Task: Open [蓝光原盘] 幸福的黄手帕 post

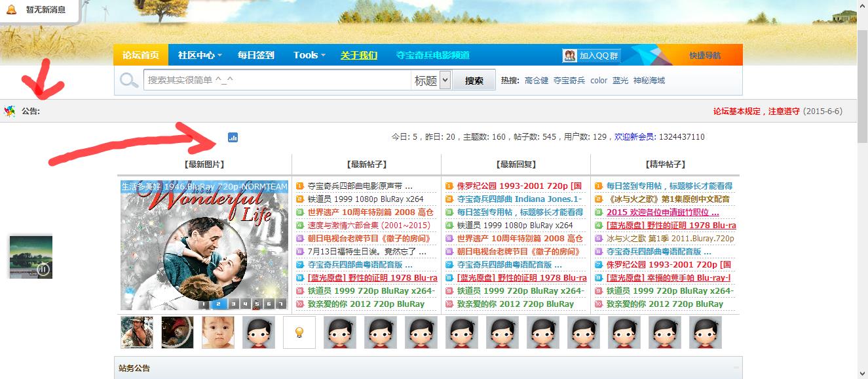Action: [668, 277]
